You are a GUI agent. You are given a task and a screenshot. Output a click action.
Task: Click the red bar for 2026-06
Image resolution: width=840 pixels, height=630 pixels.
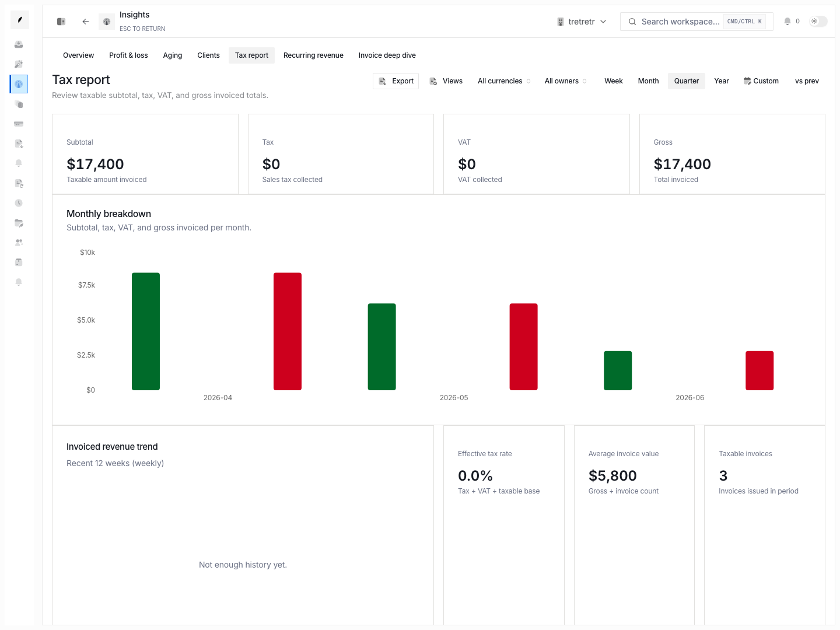(759, 370)
